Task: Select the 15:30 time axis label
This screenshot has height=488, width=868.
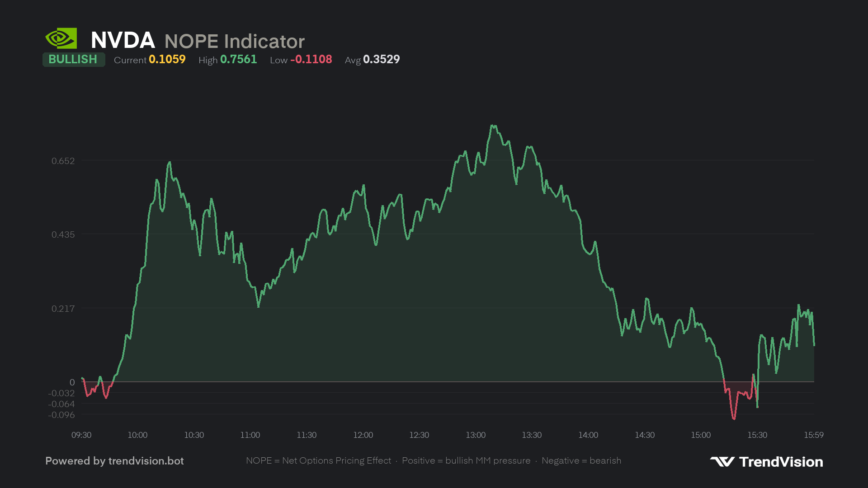Action: point(757,435)
